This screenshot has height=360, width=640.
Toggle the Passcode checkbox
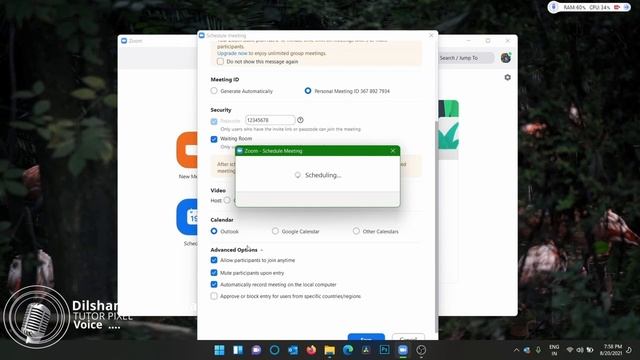pos(214,121)
